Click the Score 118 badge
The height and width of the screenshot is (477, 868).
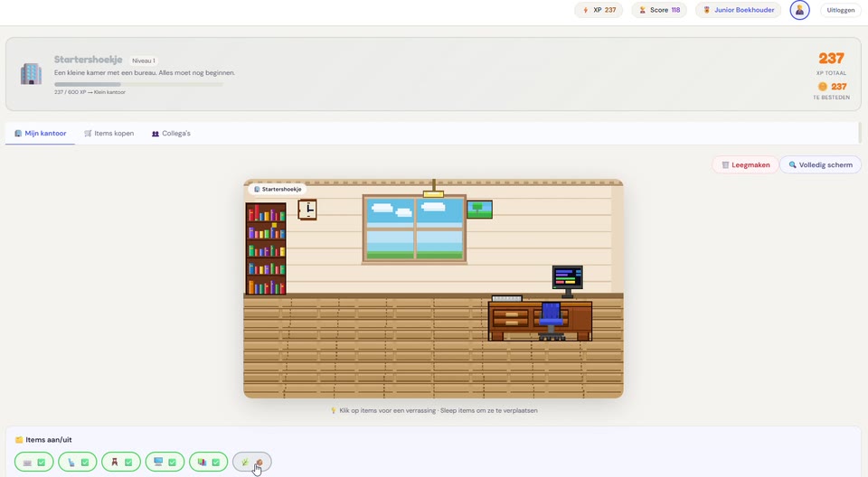659,10
